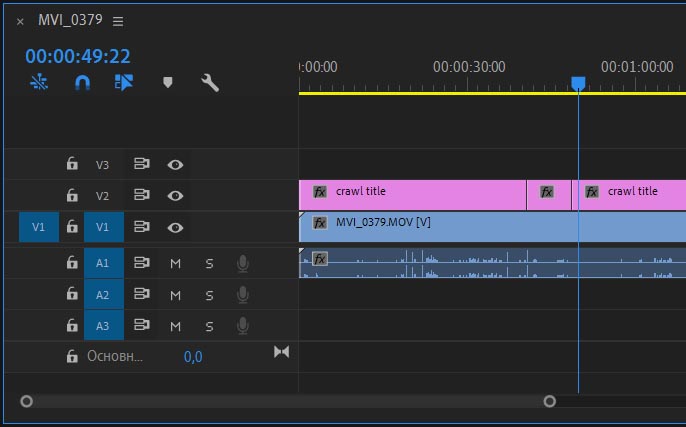
Task: Toggle A3 track targeting
Action: click(104, 326)
